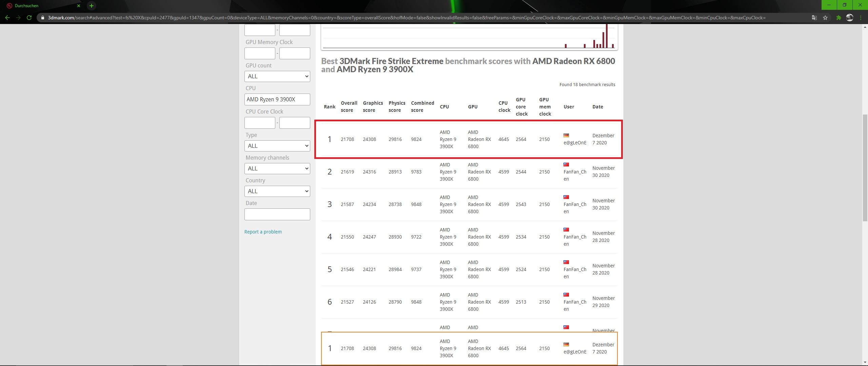Screen dimensions: 868x366
Task: Open the Country dropdown
Action: click(x=277, y=191)
